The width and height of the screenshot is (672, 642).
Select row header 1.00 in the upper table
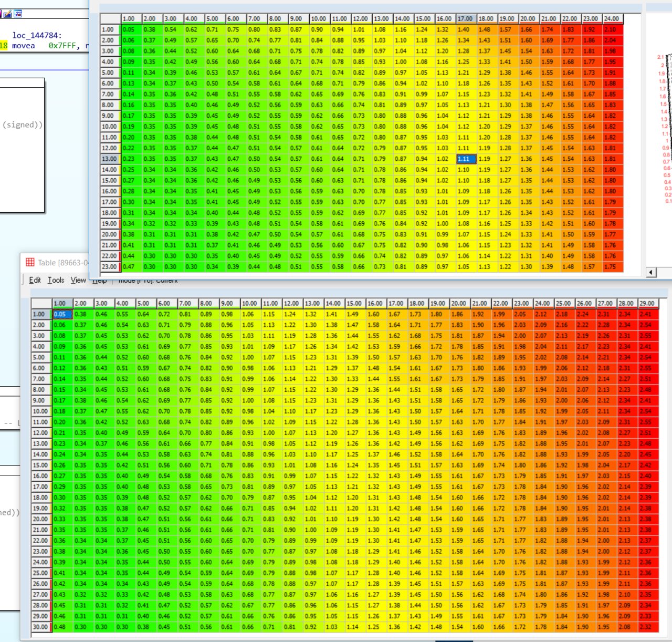(110, 29)
